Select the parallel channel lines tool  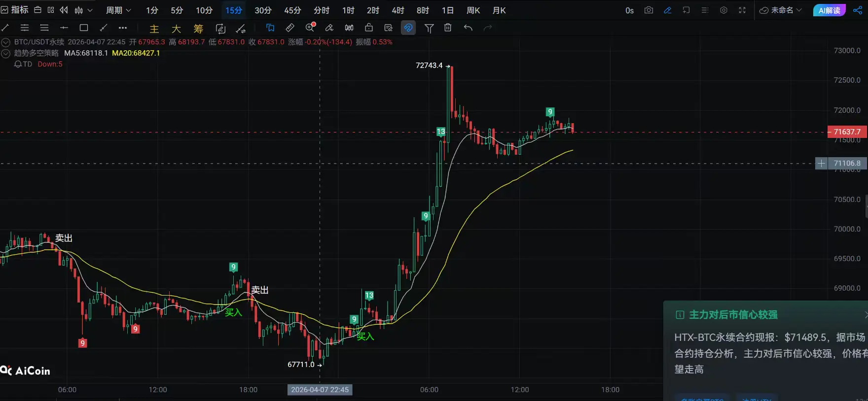pos(25,28)
